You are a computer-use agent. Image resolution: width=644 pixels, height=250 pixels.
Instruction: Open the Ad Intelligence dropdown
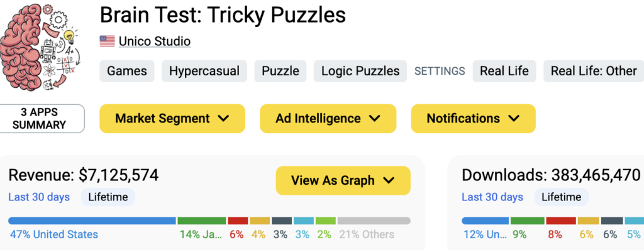coord(328,119)
